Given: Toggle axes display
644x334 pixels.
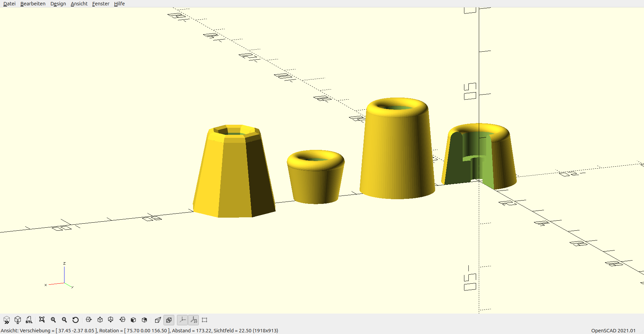Looking at the screenshot, I should pyautogui.click(x=182, y=320).
